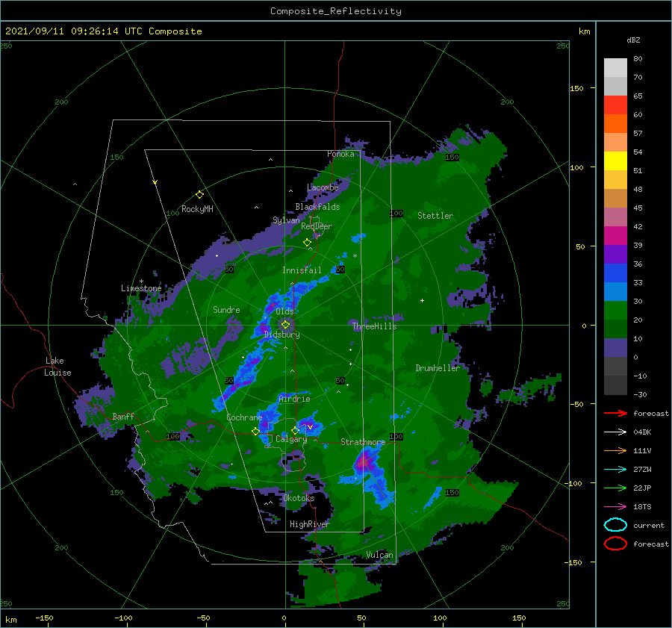Select the cyan 27ZW arrow icon
The height and width of the screenshot is (628, 672).
[615, 470]
